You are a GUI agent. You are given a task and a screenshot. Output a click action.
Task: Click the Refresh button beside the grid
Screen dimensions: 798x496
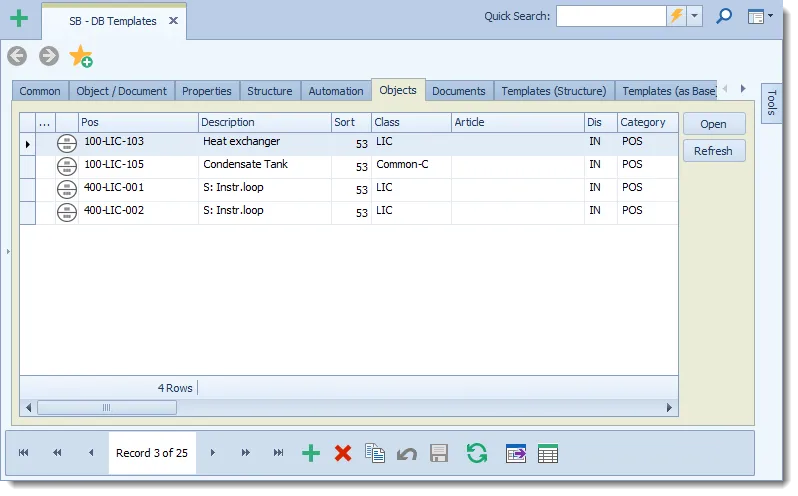714,151
